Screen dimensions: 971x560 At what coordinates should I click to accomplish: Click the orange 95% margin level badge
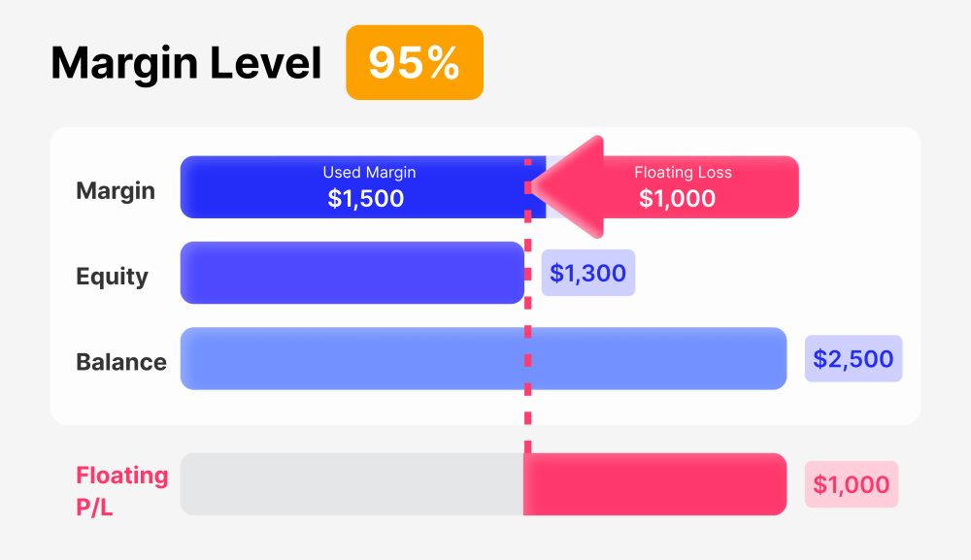[415, 62]
